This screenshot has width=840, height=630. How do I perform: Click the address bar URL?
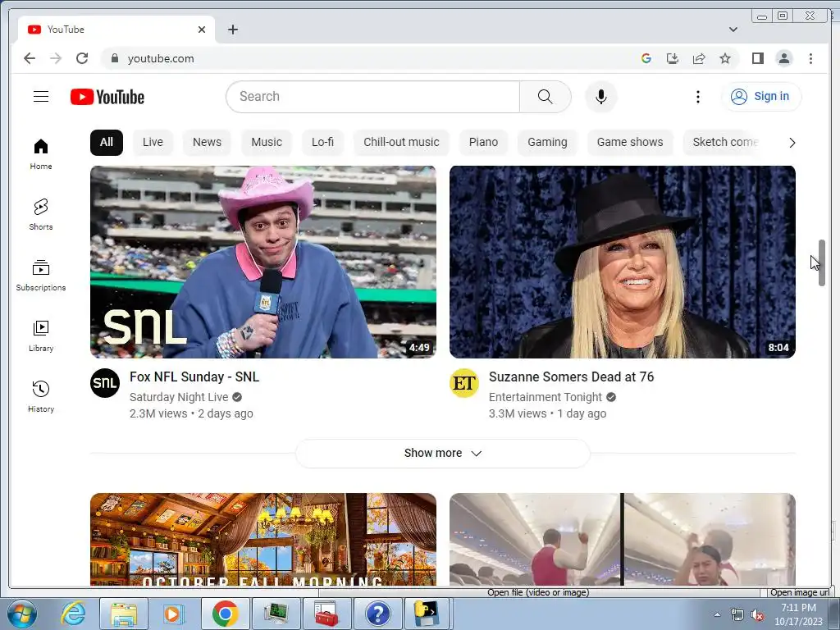tap(161, 58)
